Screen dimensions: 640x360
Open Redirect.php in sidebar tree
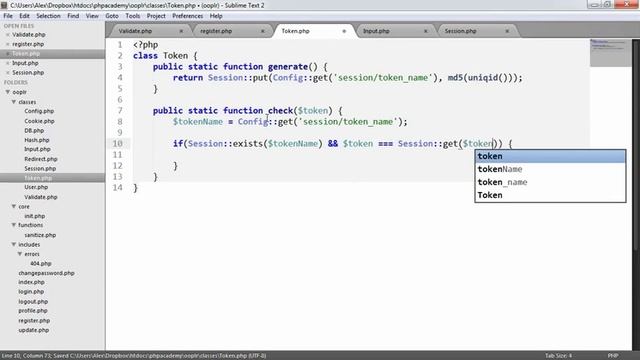[41, 159]
